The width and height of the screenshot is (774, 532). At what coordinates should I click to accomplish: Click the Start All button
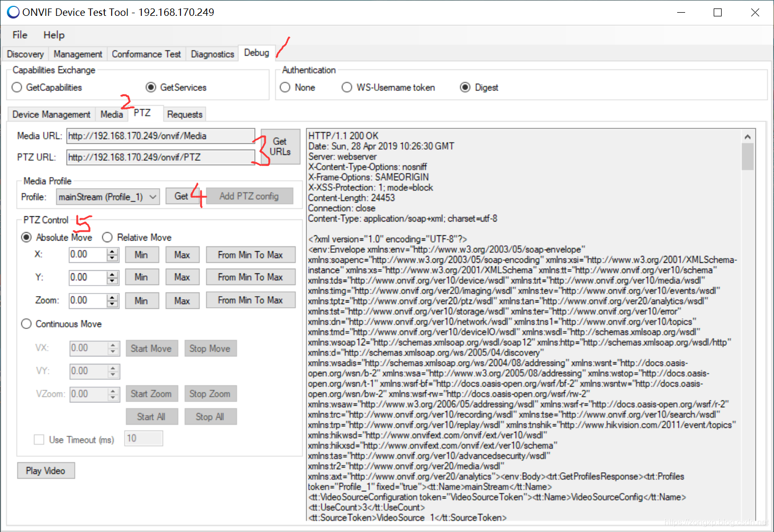pos(151,417)
